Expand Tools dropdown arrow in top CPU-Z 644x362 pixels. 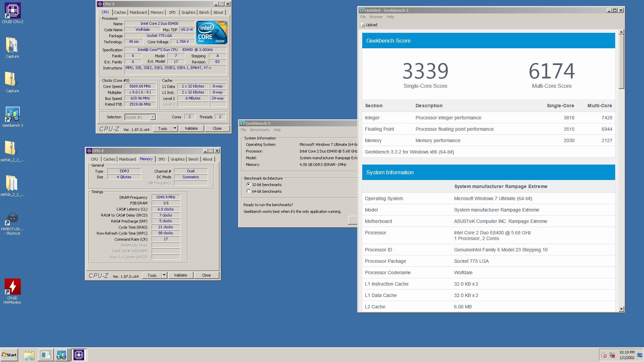(175, 128)
